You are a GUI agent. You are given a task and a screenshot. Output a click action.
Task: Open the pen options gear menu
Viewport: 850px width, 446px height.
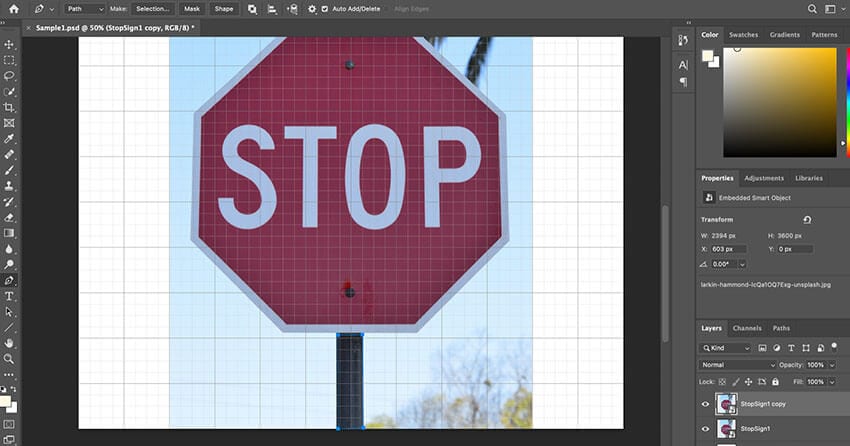(312, 9)
